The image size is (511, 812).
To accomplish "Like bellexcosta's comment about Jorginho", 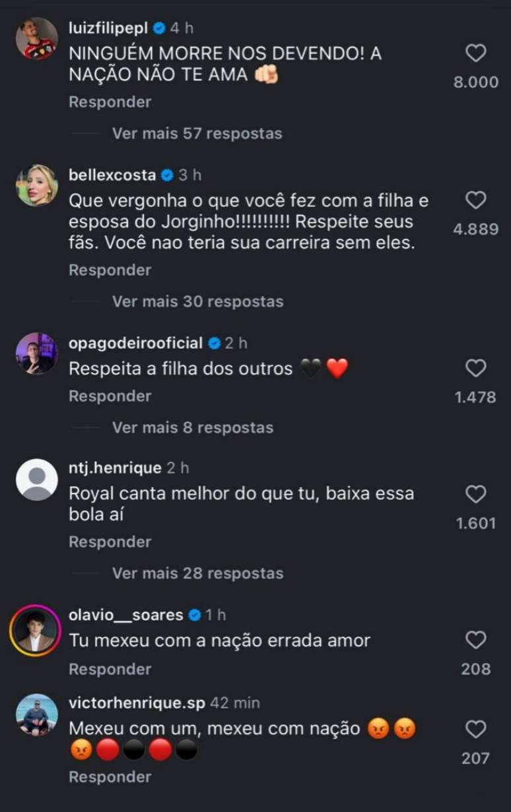I will (x=475, y=200).
